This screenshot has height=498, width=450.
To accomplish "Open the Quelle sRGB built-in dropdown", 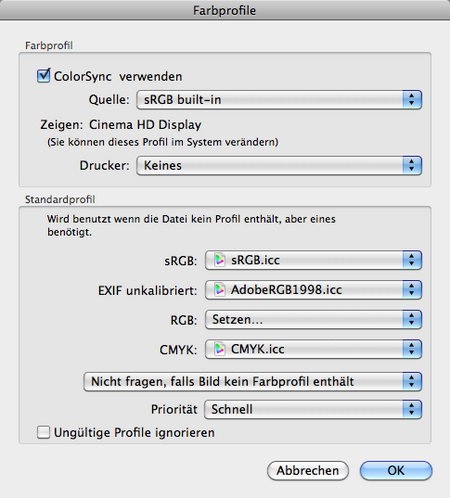I will [279, 99].
